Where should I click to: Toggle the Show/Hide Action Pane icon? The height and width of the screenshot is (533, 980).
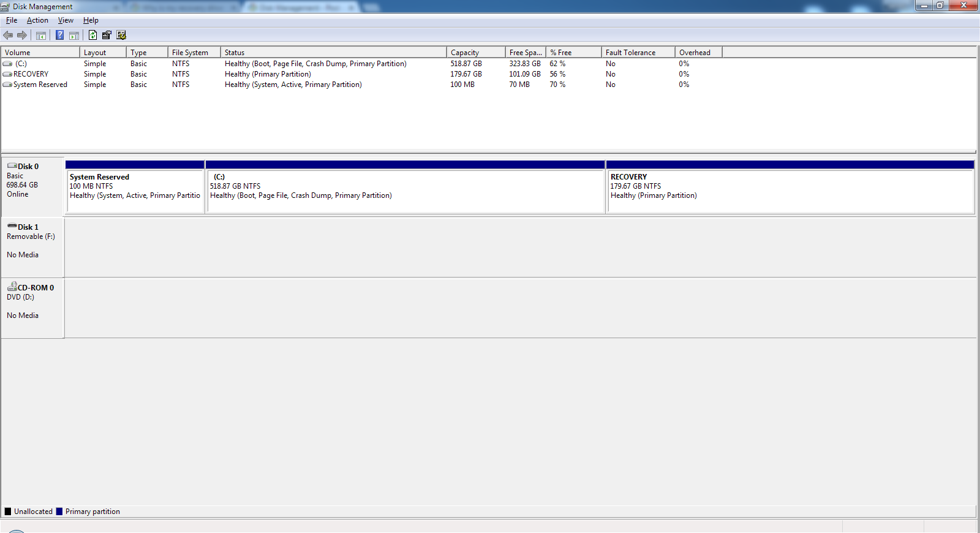(x=74, y=36)
